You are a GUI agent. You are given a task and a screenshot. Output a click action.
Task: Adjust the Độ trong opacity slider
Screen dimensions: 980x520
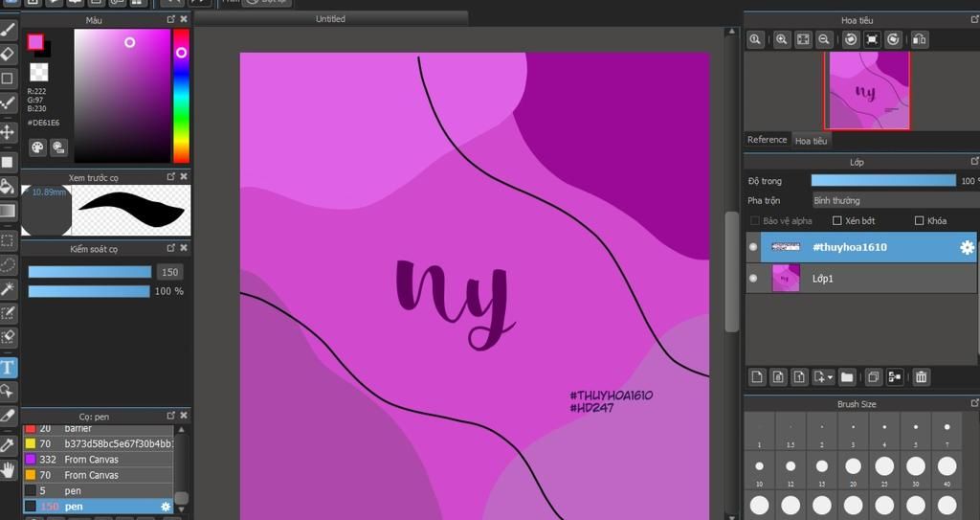click(883, 180)
